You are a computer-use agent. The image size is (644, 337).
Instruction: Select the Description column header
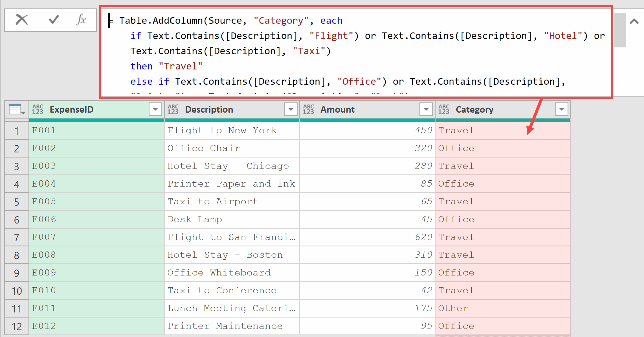click(x=209, y=110)
